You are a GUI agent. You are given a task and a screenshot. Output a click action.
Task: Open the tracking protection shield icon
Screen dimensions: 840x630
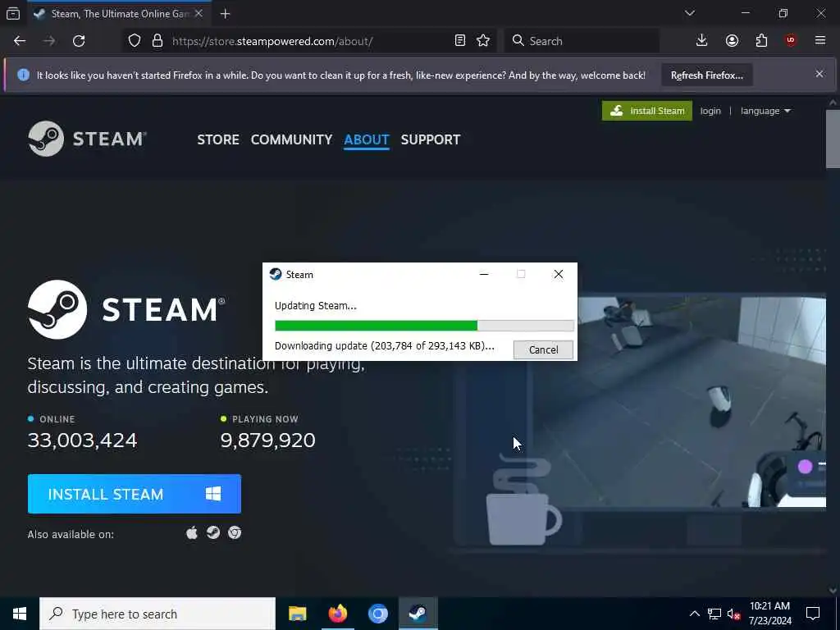pyautogui.click(x=135, y=41)
